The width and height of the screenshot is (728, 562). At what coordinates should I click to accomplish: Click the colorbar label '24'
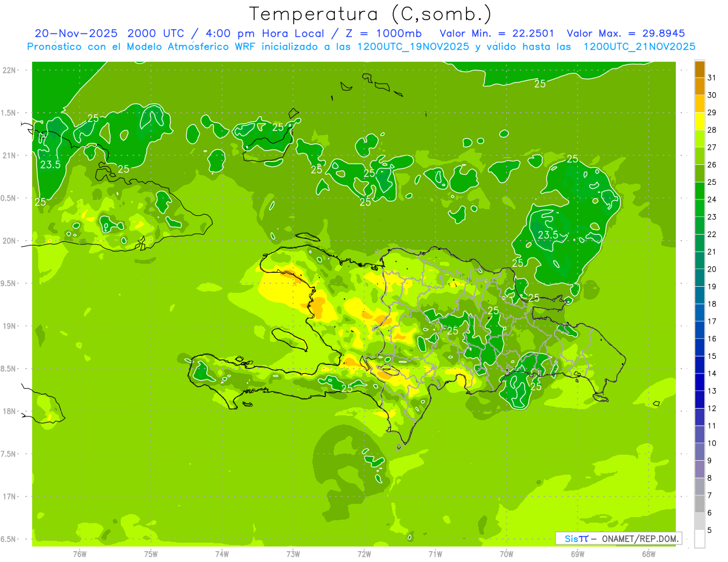pos(712,199)
